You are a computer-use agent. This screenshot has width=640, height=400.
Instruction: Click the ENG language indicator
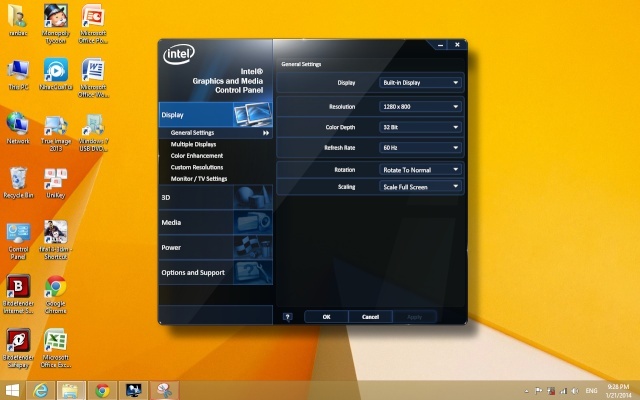tap(591, 391)
